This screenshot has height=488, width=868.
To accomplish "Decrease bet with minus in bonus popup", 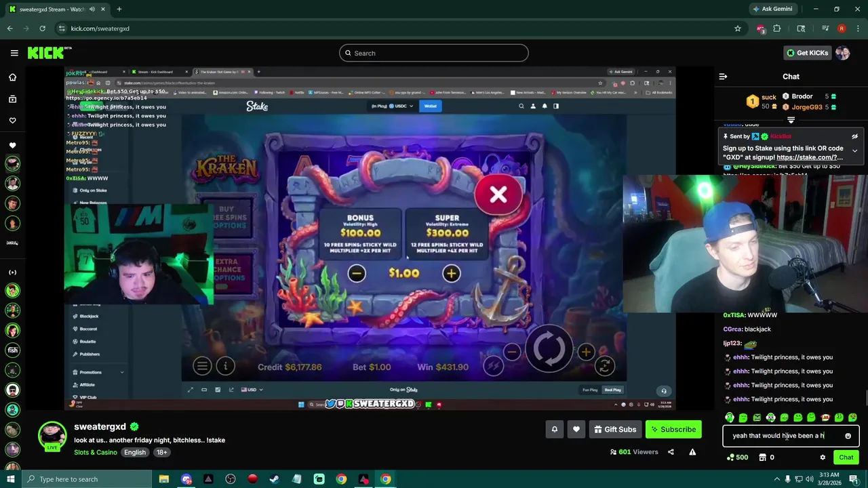I will pyautogui.click(x=357, y=273).
